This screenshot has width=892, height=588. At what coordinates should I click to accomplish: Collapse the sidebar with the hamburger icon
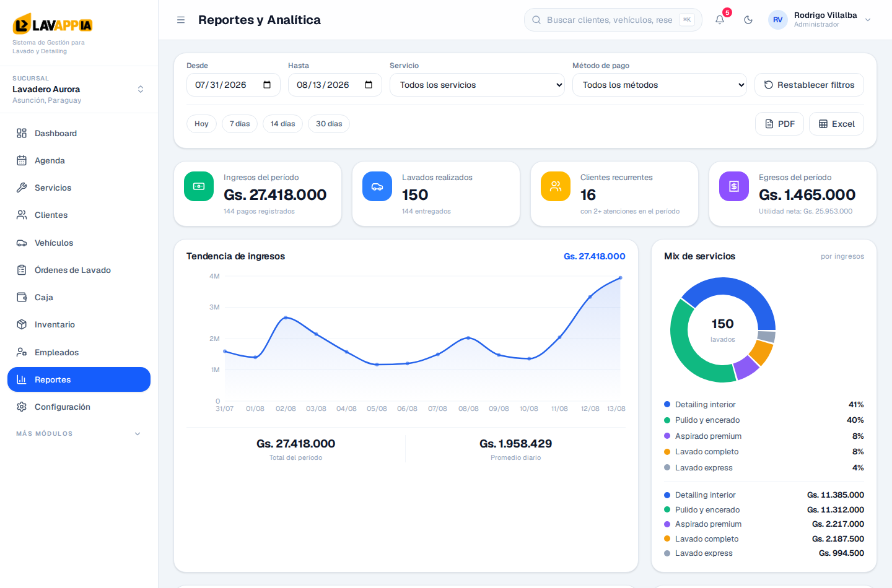181,20
